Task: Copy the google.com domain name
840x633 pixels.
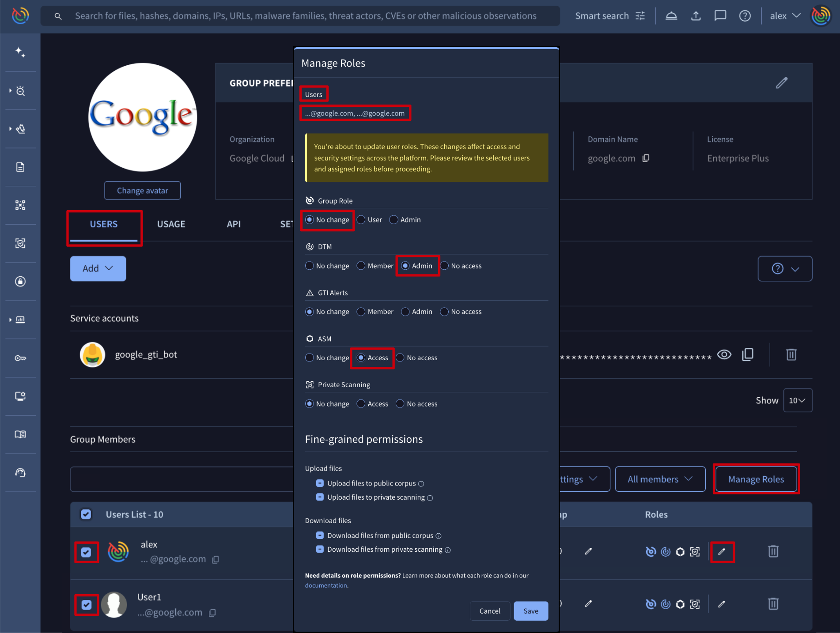Action: (x=646, y=158)
